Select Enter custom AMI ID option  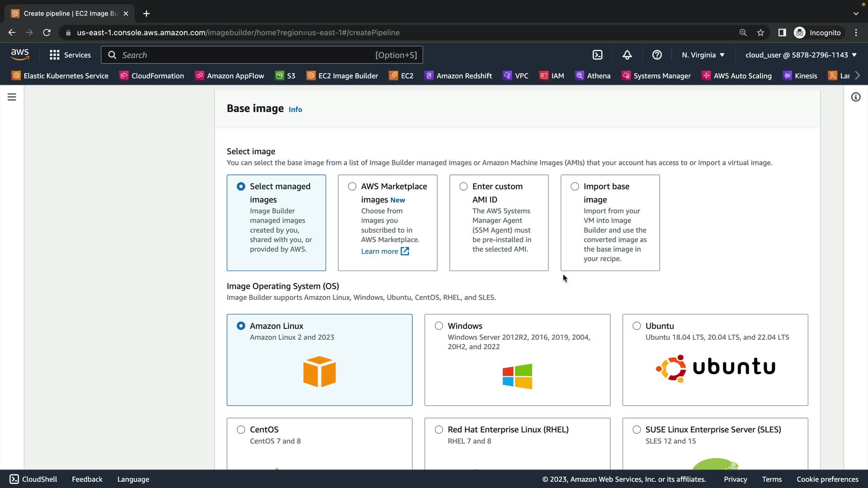[463, 187]
